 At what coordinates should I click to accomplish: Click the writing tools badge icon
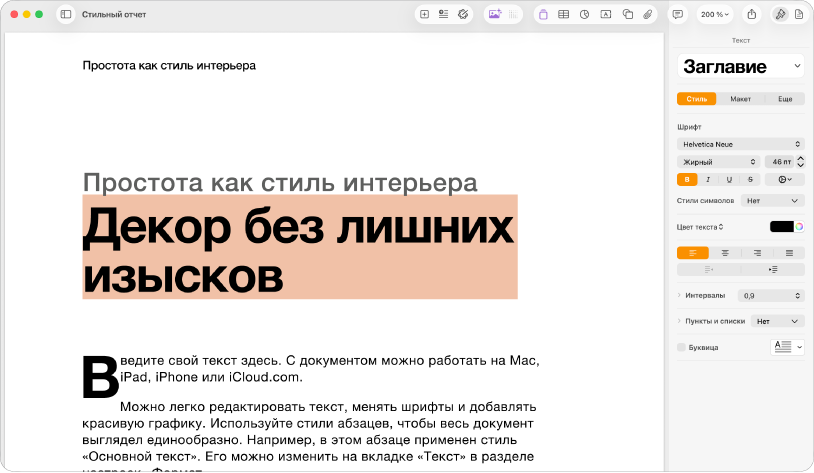(x=463, y=15)
